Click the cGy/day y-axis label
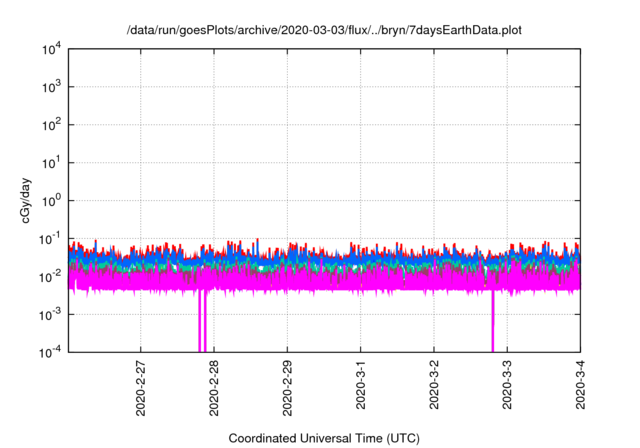Image resolution: width=640 pixels, height=448 pixels. pos(25,200)
